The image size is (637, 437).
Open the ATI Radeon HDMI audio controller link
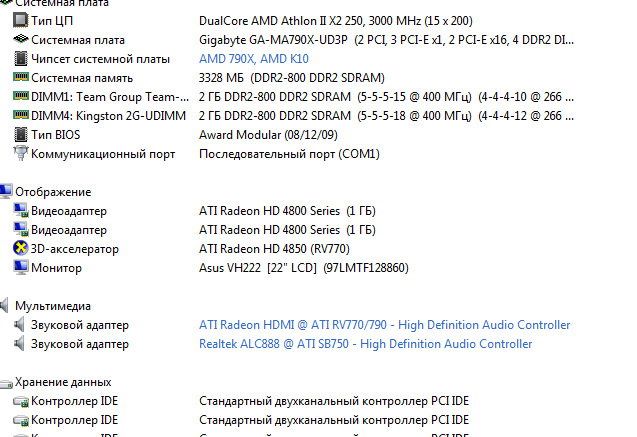384,325
